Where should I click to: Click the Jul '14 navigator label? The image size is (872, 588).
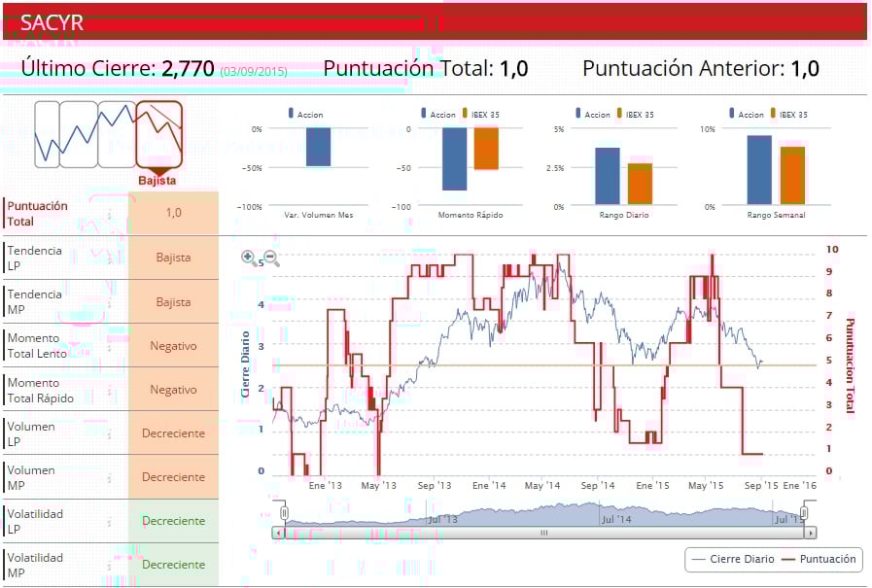pos(616,520)
